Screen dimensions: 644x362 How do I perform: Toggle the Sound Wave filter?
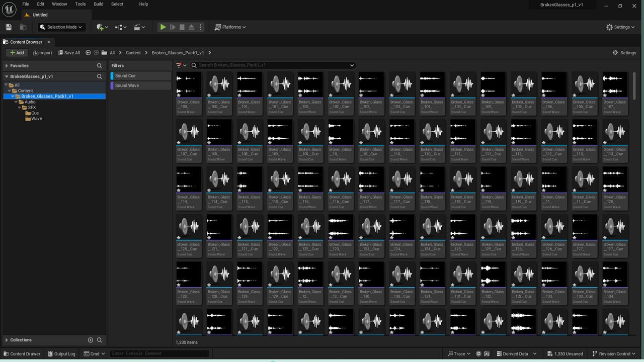tap(141, 85)
